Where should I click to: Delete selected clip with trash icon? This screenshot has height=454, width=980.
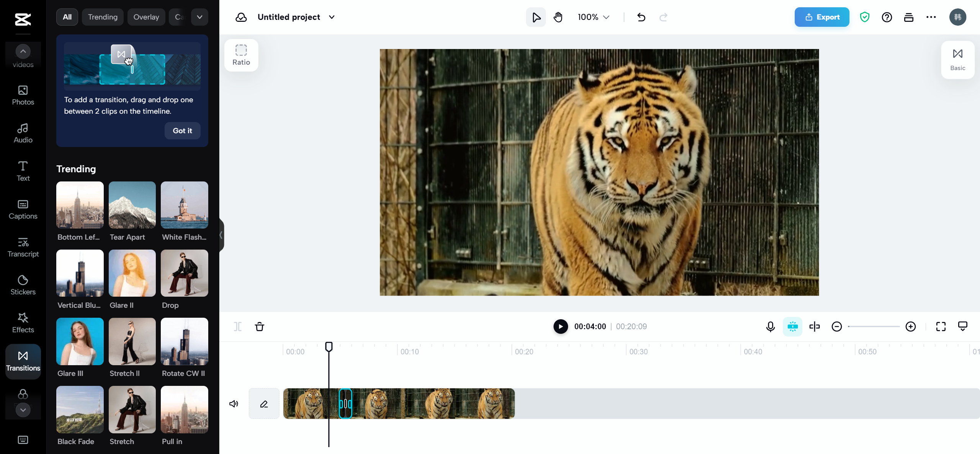tap(260, 327)
